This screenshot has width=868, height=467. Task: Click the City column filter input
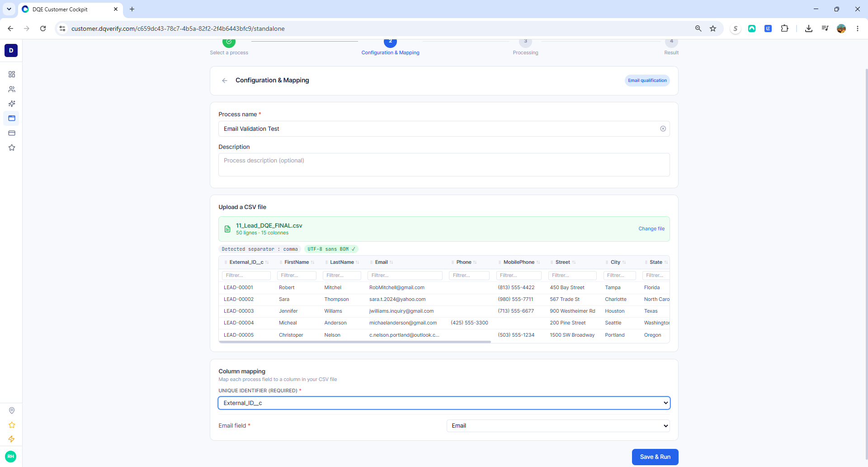620,276
